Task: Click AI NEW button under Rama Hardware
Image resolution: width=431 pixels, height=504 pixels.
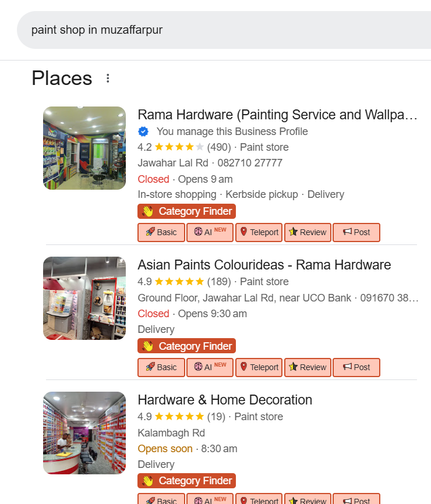Action: click(210, 232)
